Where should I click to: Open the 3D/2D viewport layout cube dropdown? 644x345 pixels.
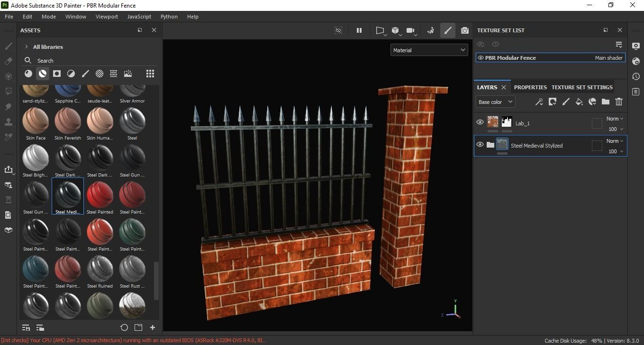click(396, 31)
